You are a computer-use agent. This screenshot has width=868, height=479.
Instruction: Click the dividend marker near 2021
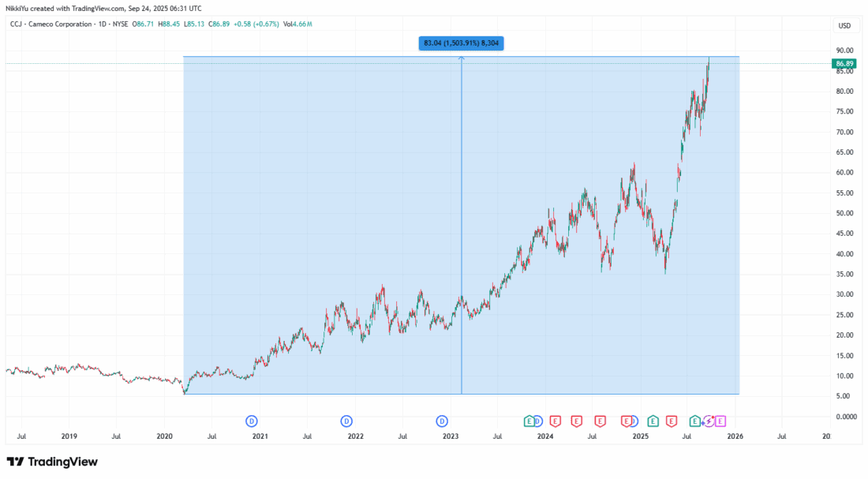click(x=252, y=421)
